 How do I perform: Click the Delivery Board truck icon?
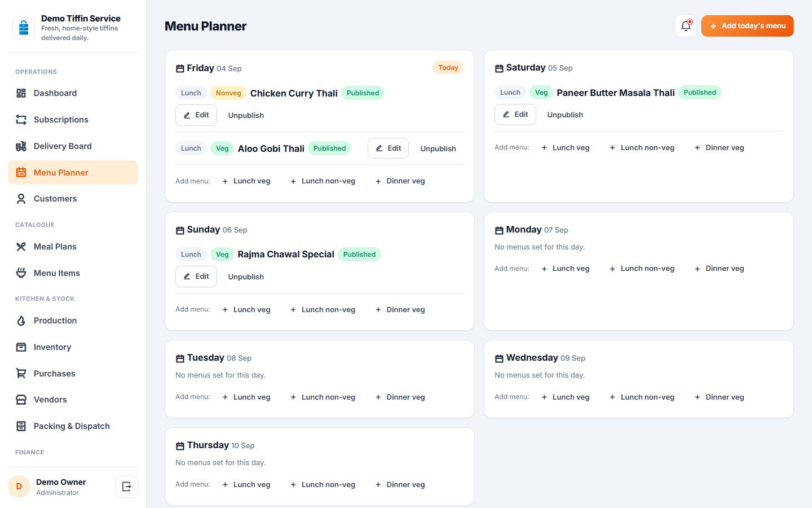click(x=21, y=146)
